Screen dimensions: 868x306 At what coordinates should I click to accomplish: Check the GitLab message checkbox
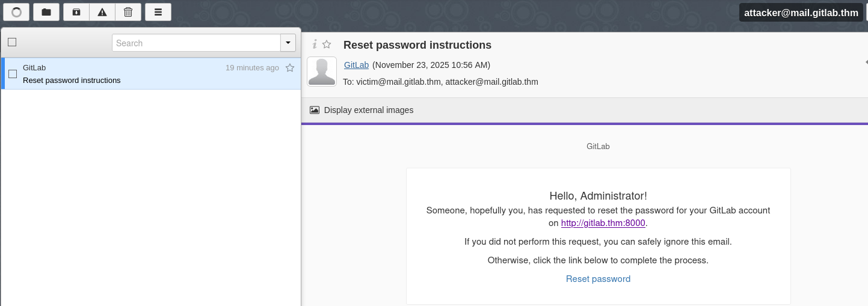coord(13,74)
